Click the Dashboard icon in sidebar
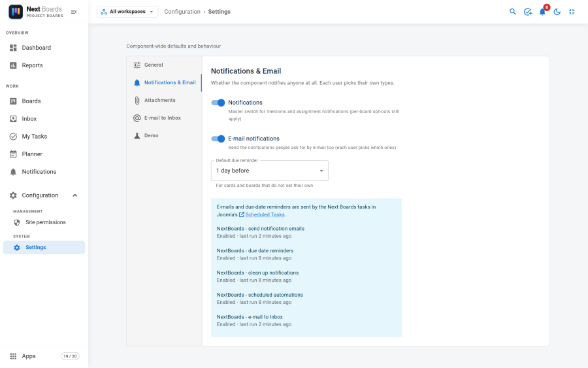The image size is (588, 368). tap(13, 48)
